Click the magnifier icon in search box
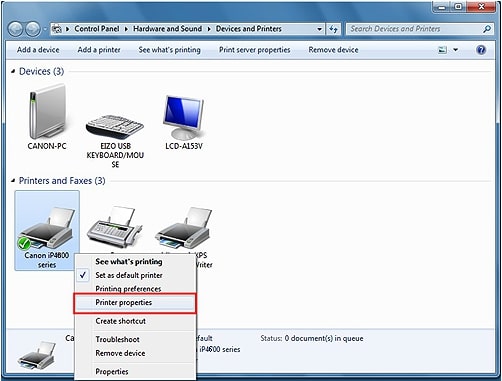The image size is (502, 381). tap(487, 29)
